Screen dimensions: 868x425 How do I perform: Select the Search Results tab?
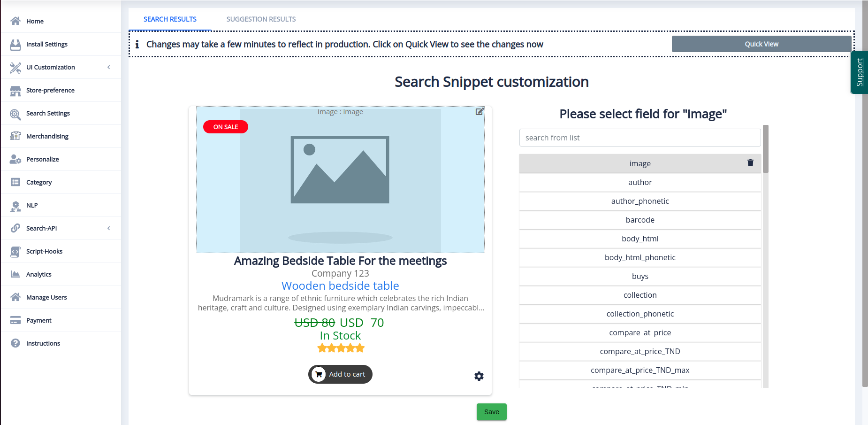pos(170,19)
